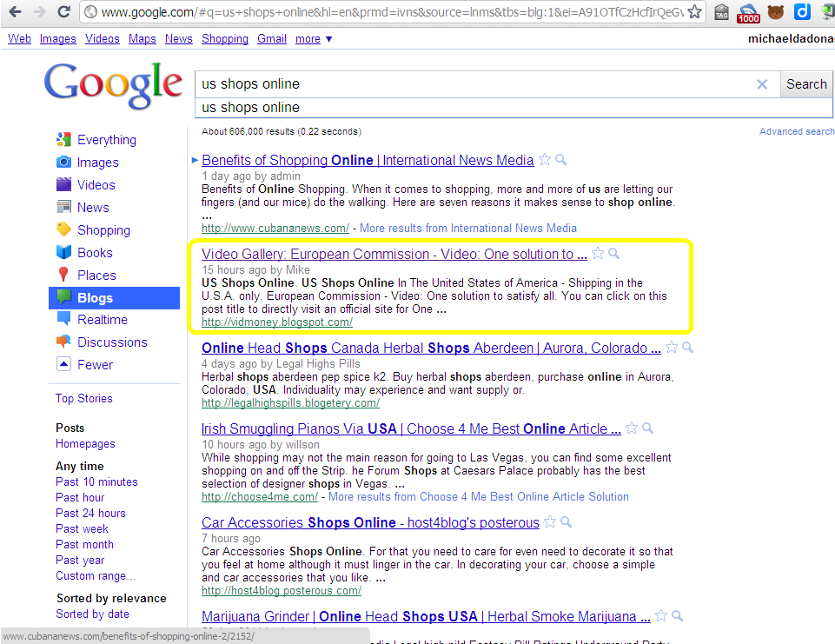This screenshot has width=835, height=644.
Task: Open the blue 'd' extension icon
Action: pos(801,11)
